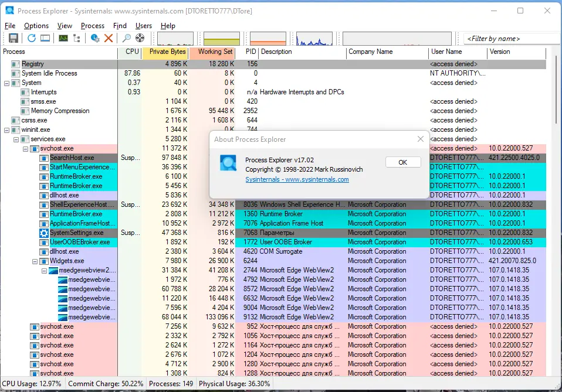
Task: Click the icon beside Memory Compression
Action: [x=25, y=111]
